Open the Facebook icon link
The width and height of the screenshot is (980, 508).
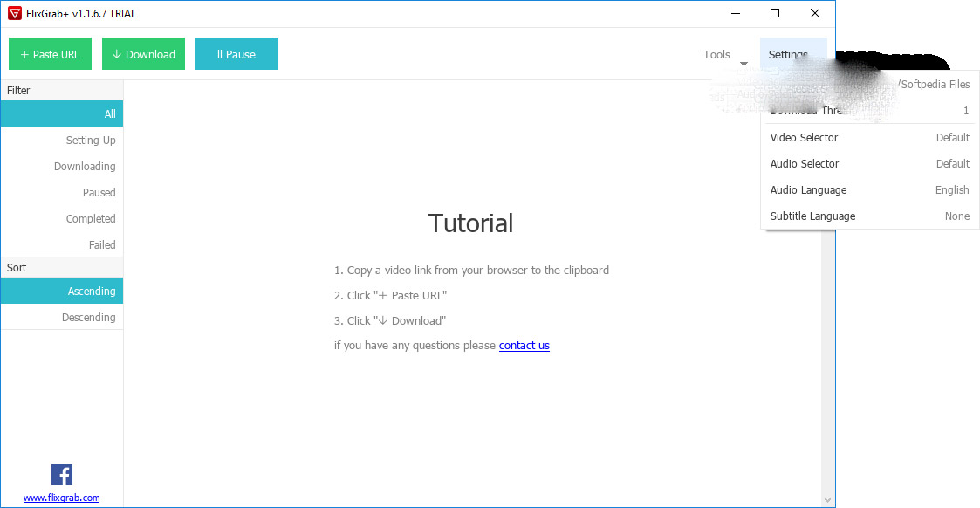pos(62,475)
